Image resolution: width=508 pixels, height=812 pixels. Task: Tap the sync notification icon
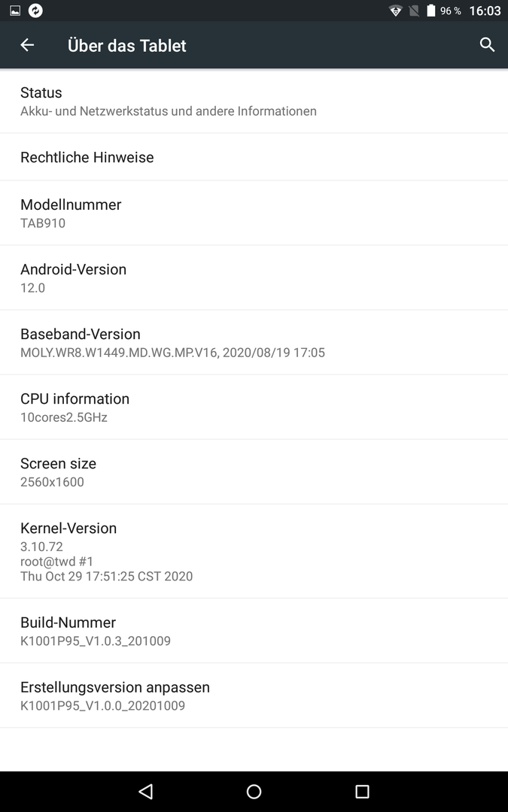pos(35,11)
